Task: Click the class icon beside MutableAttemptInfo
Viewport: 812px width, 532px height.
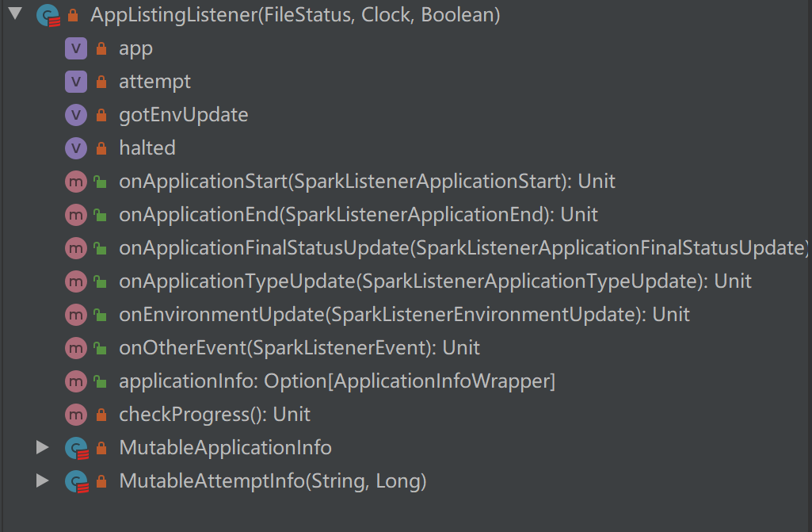Action: [x=75, y=481]
